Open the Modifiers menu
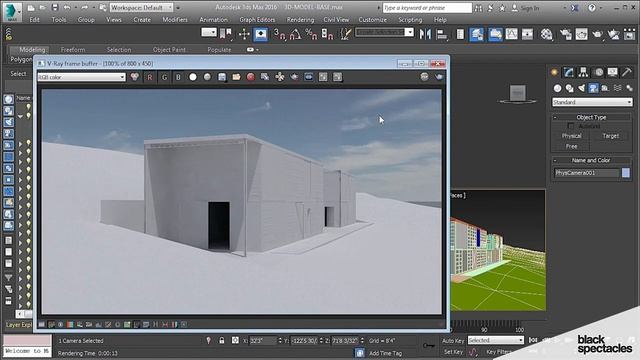The image size is (640, 360). pyautogui.click(x=175, y=20)
